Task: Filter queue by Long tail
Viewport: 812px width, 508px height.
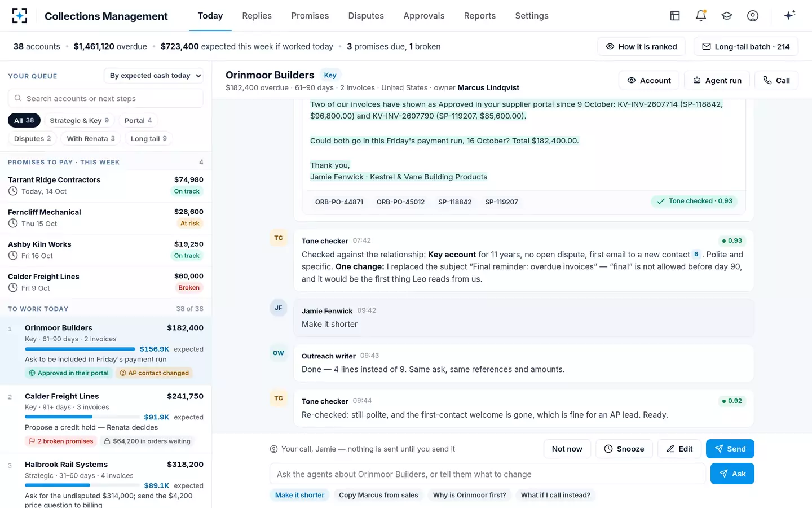Action: click(x=149, y=138)
